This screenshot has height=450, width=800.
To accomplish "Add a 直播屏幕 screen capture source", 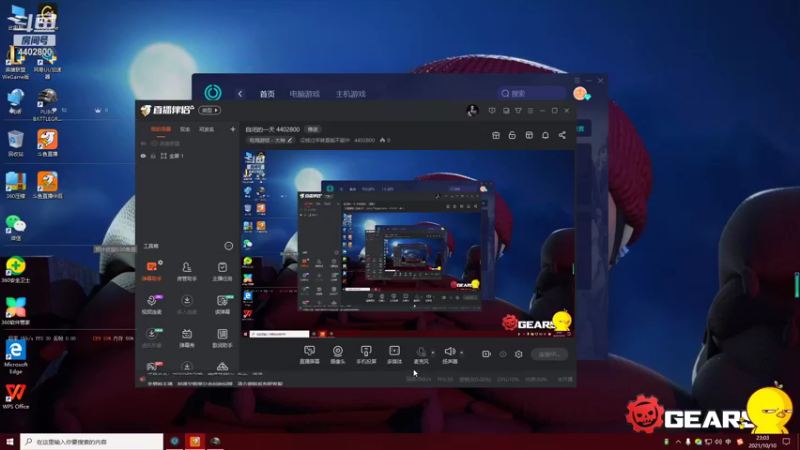I will tap(309, 355).
